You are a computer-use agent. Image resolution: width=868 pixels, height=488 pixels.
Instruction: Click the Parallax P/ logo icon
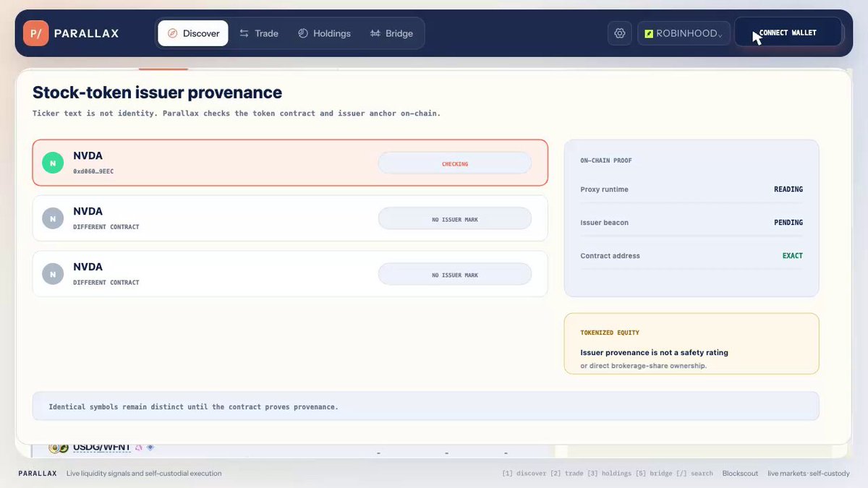pyautogui.click(x=36, y=33)
